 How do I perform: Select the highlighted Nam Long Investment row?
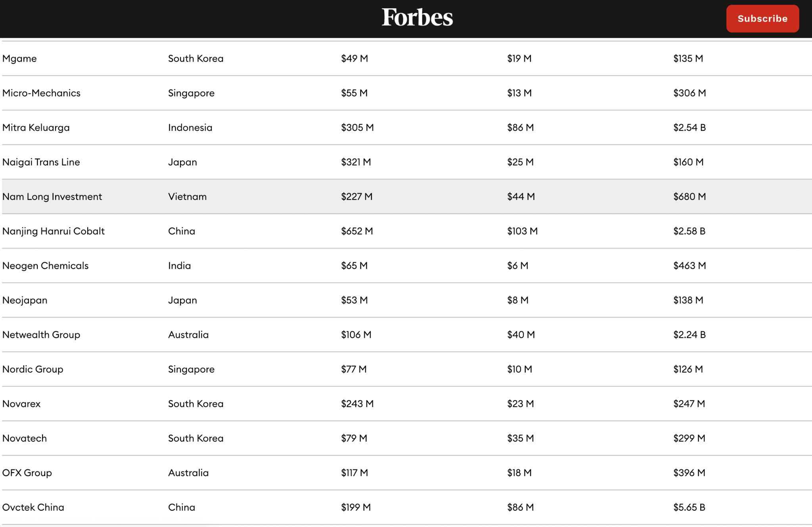[x=52, y=196]
